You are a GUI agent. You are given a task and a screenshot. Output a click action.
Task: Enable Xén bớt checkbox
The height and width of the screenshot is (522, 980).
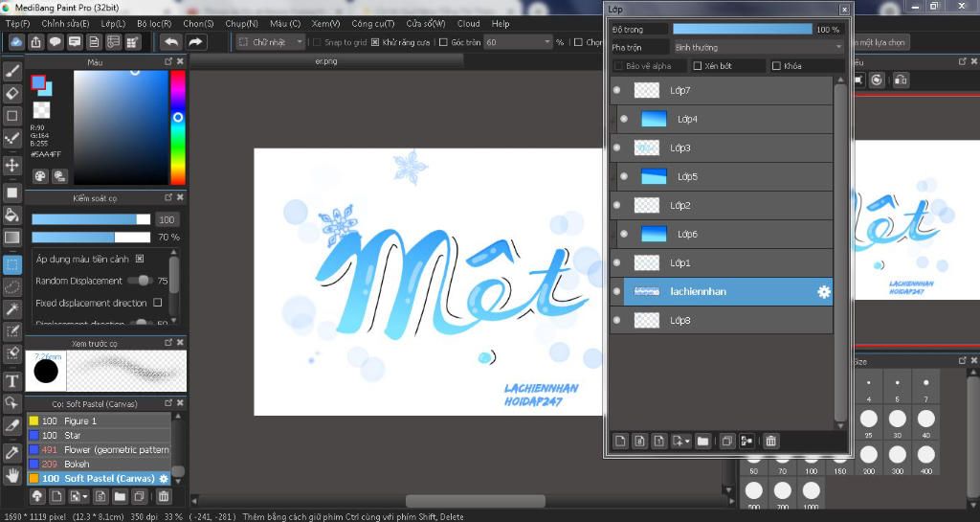coord(698,66)
